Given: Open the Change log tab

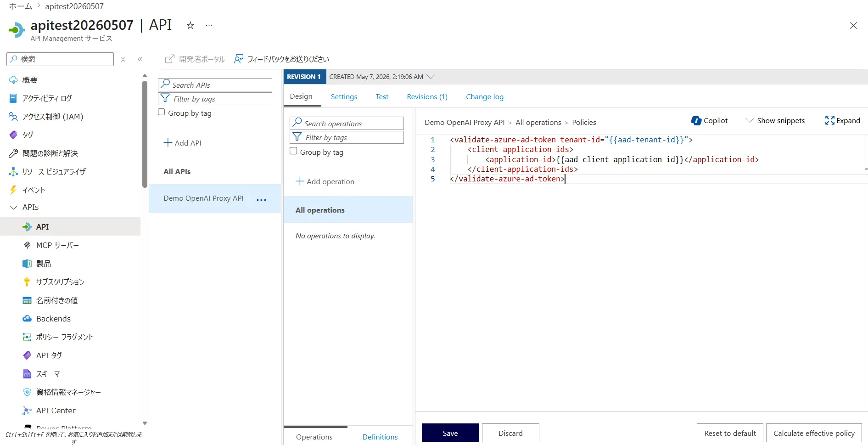Looking at the screenshot, I should point(485,97).
